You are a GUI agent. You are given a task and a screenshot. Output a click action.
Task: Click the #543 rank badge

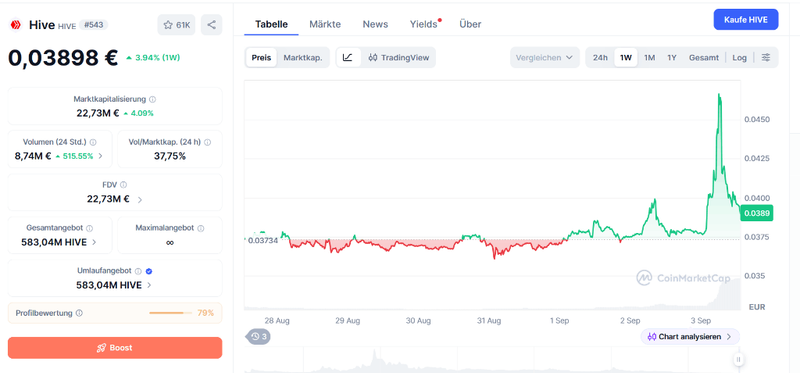(93, 25)
